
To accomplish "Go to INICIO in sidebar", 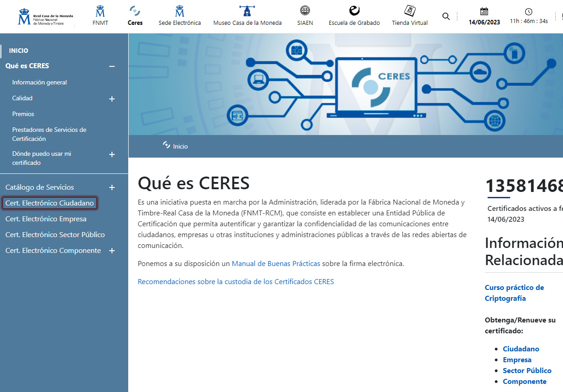I will point(19,51).
